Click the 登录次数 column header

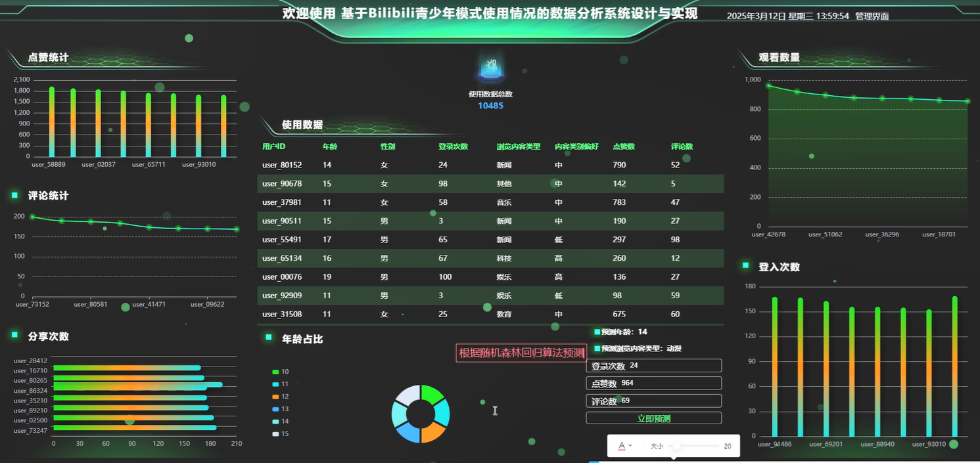(453, 146)
